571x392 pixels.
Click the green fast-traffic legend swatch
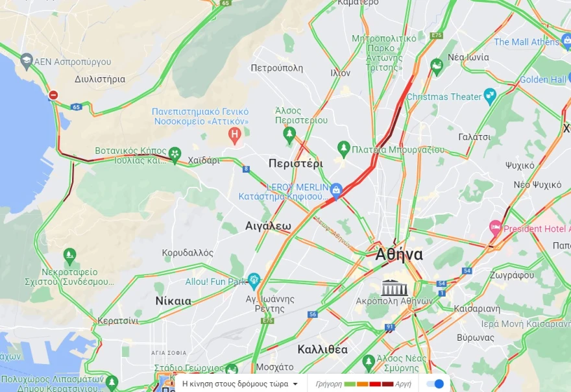pyautogui.click(x=350, y=384)
